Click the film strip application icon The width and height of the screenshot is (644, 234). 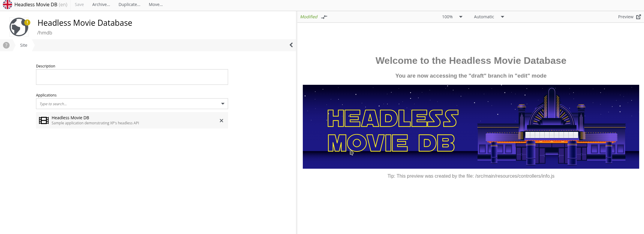point(44,120)
